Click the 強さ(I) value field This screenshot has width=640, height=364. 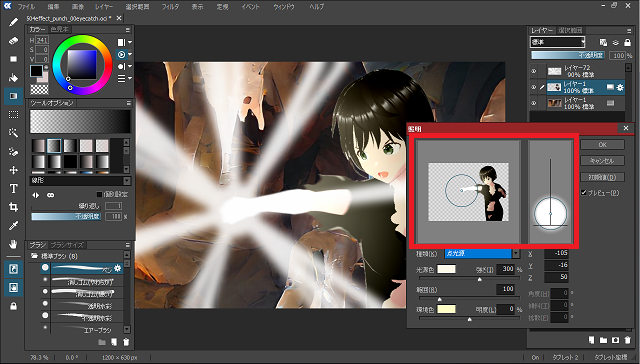tap(505, 269)
